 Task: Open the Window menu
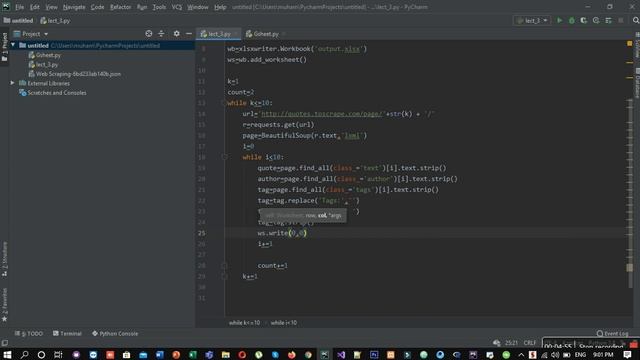198,7
